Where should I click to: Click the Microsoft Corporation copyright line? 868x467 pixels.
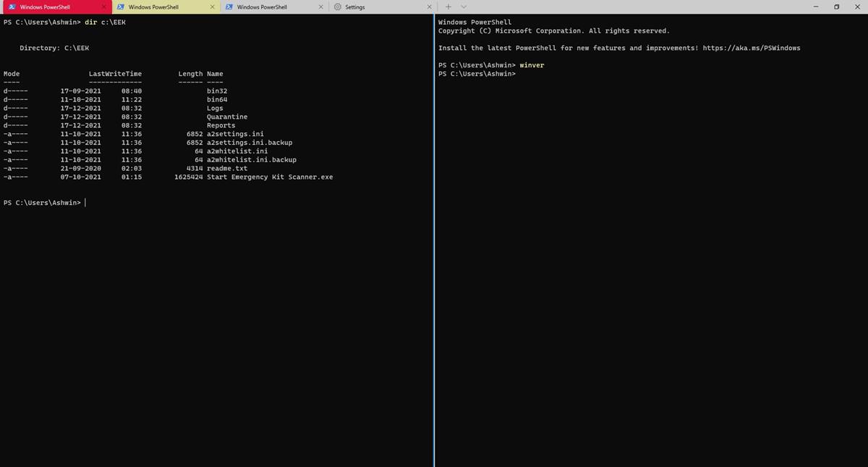554,31
